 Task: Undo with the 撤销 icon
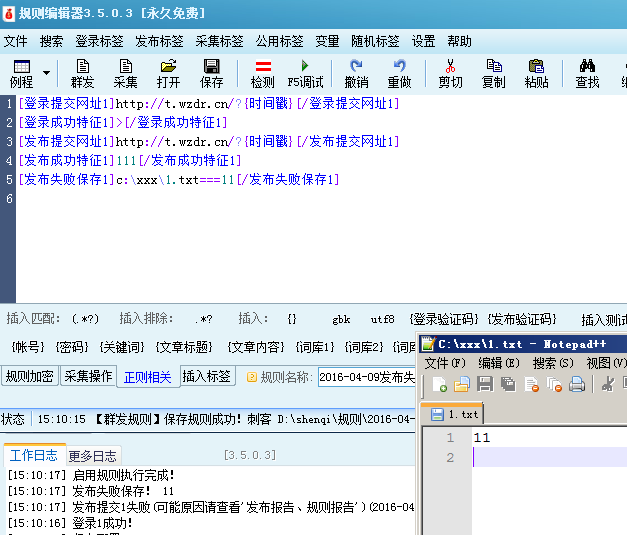point(356,74)
